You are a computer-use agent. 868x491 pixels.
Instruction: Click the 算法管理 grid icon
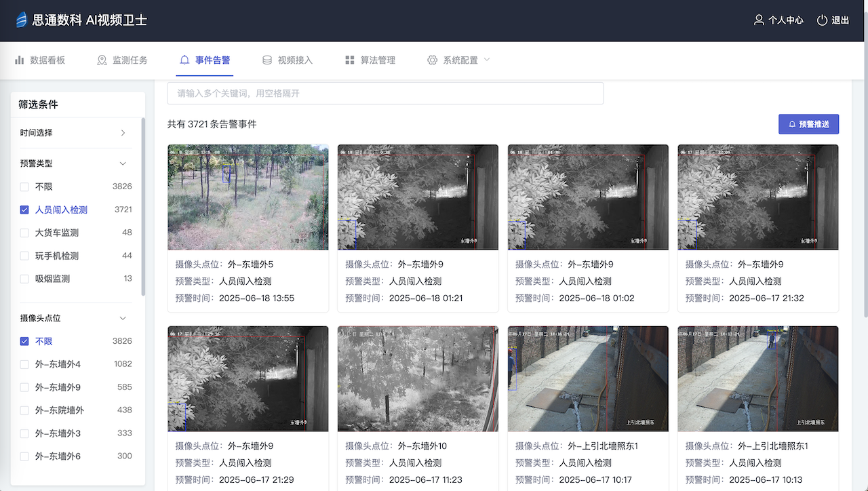(350, 60)
